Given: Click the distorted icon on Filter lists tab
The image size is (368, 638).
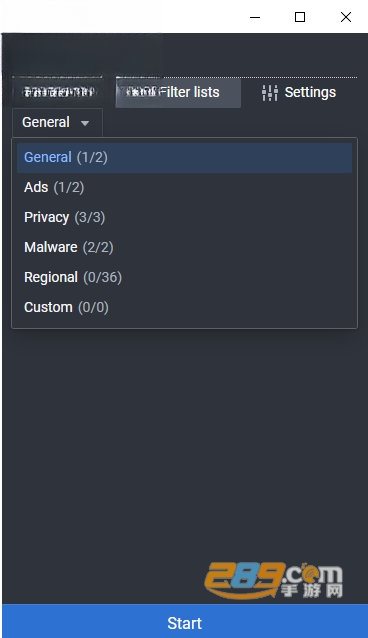Looking at the screenshot, I should (140, 92).
